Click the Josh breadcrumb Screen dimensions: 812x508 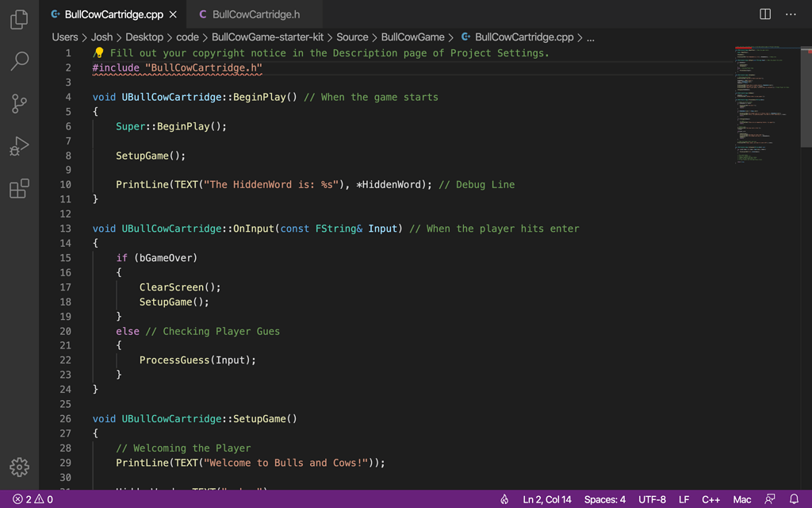[x=101, y=37]
